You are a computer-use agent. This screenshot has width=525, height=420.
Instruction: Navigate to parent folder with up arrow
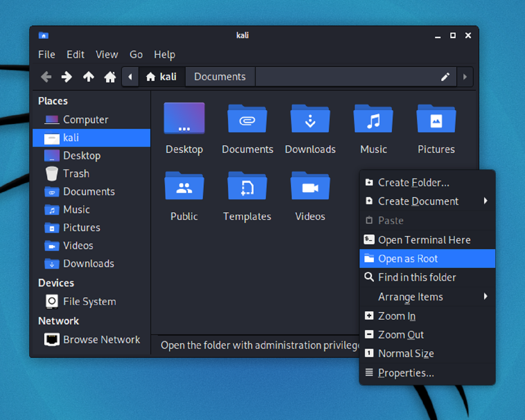88,77
